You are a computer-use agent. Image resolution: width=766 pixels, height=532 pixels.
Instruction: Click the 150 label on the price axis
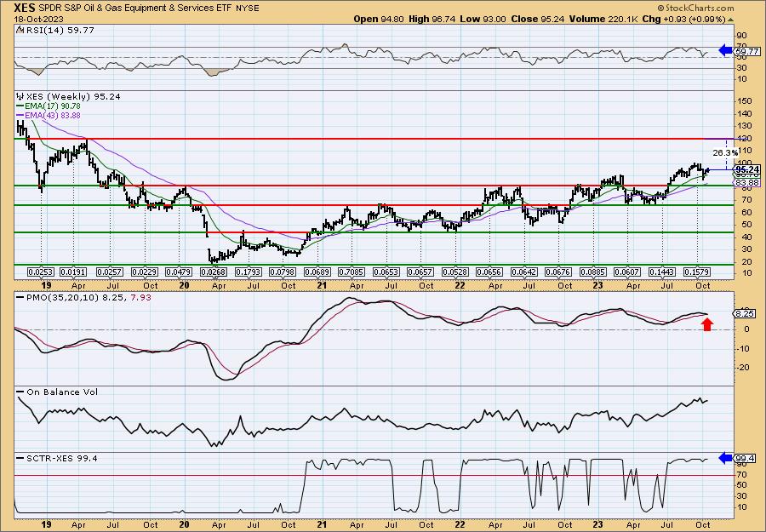[x=745, y=101]
